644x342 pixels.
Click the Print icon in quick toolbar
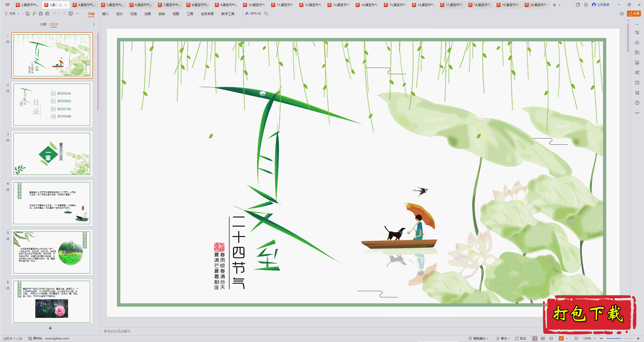click(41, 14)
